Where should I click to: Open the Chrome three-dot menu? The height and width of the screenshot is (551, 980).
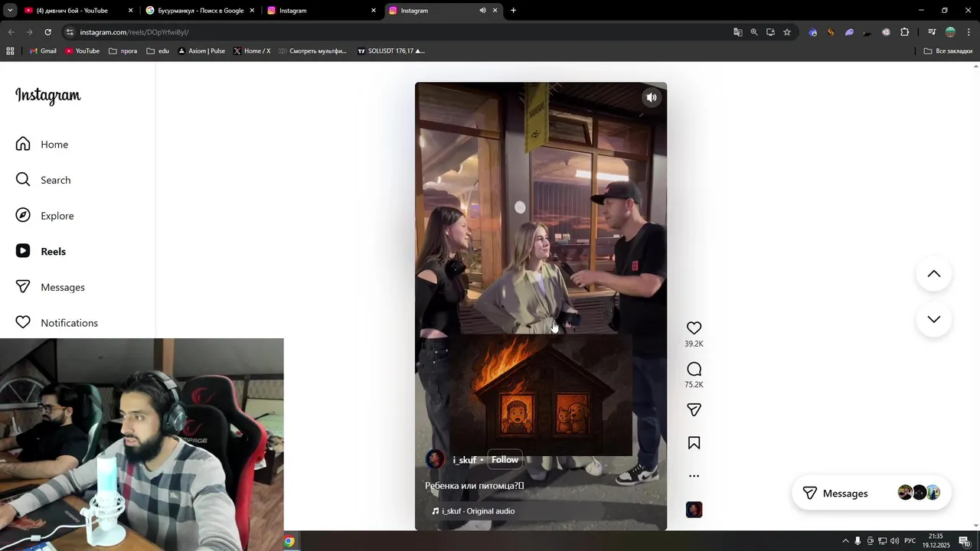[969, 32]
